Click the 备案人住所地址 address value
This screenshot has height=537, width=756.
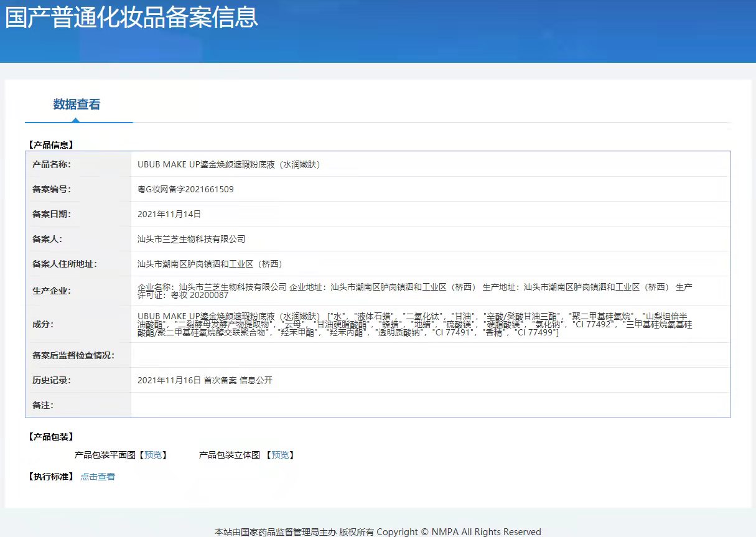pos(210,264)
